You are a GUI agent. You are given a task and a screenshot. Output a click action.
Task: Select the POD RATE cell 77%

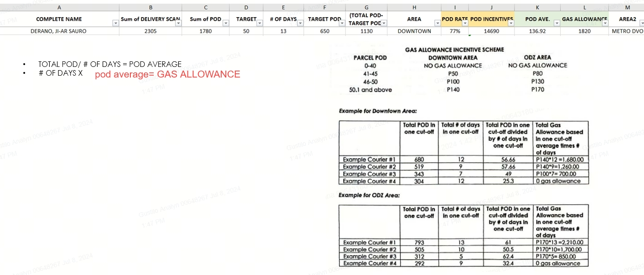tap(455, 31)
